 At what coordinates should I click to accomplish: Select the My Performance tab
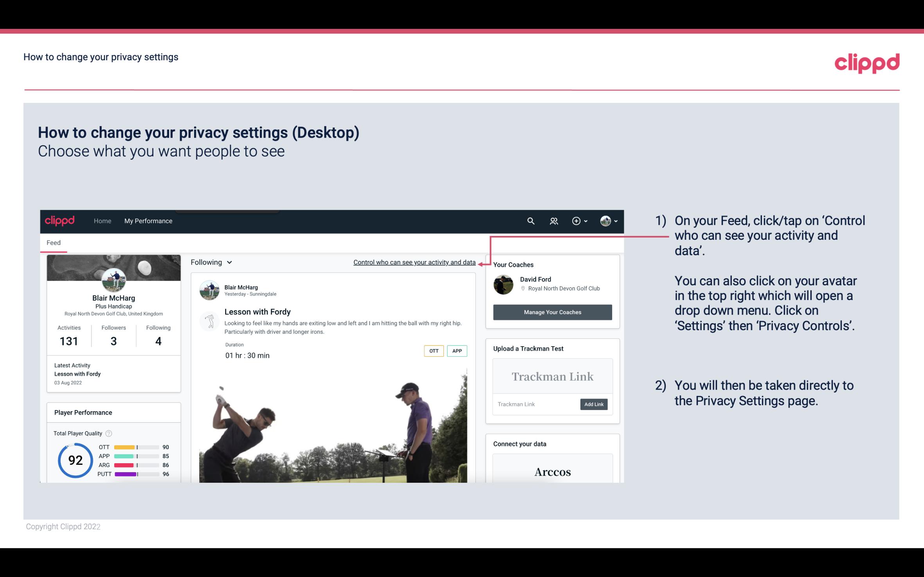[x=147, y=221]
